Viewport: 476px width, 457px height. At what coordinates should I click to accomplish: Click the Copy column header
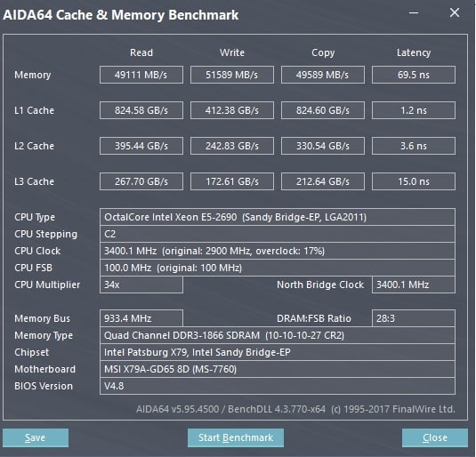pos(323,52)
